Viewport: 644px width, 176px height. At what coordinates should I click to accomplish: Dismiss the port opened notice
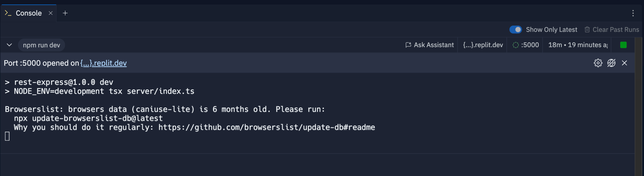pyautogui.click(x=624, y=63)
